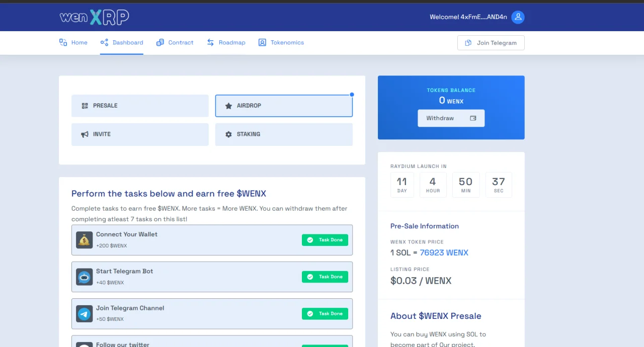Image resolution: width=644 pixels, height=347 pixels.
Task: Click the $0.03 / WENX listing price
Action: 421,281
